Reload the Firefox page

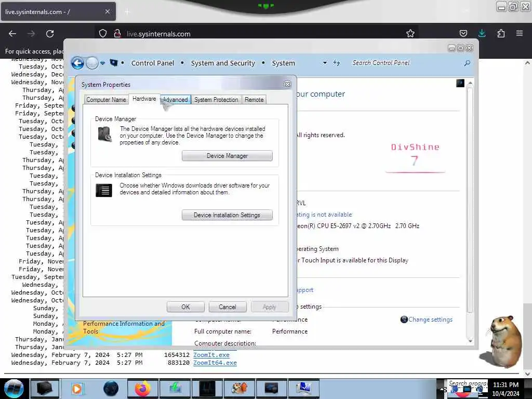pos(50,34)
